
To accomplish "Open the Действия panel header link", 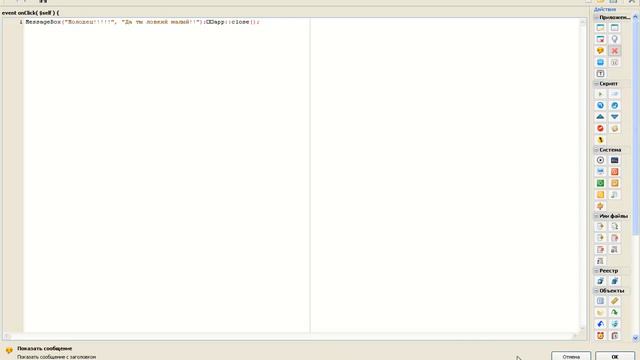I will (604, 9).
